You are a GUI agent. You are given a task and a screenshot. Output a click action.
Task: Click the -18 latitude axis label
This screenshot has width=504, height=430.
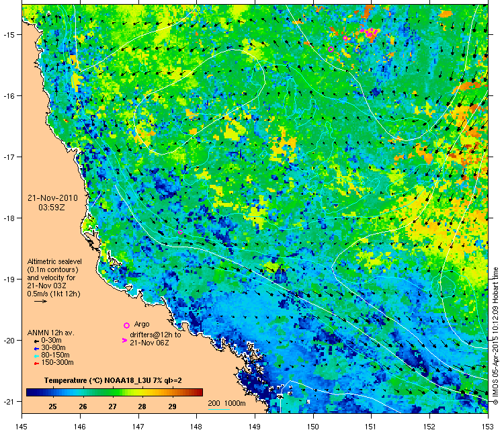[8, 218]
